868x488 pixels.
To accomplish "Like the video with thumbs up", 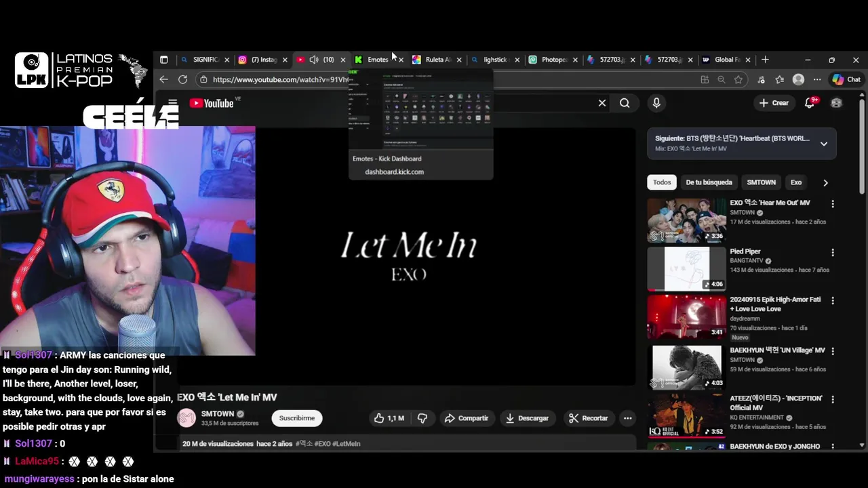I will tap(389, 418).
